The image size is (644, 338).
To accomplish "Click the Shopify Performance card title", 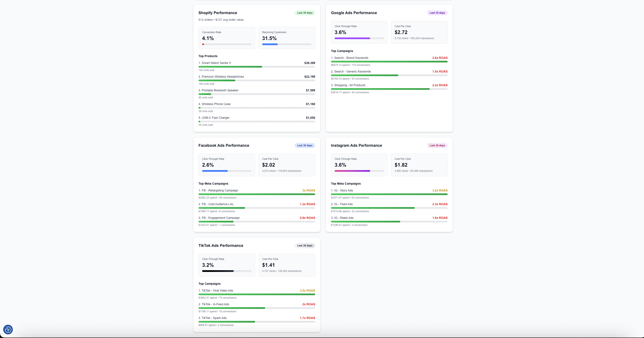I will [x=218, y=13].
